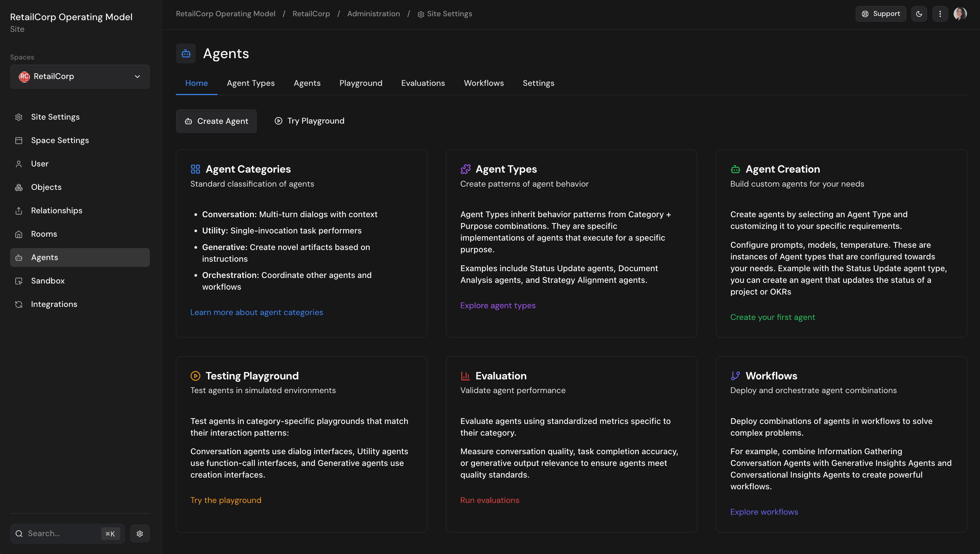Select the Workflows tab
The image size is (980, 554).
tap(483, 83)
